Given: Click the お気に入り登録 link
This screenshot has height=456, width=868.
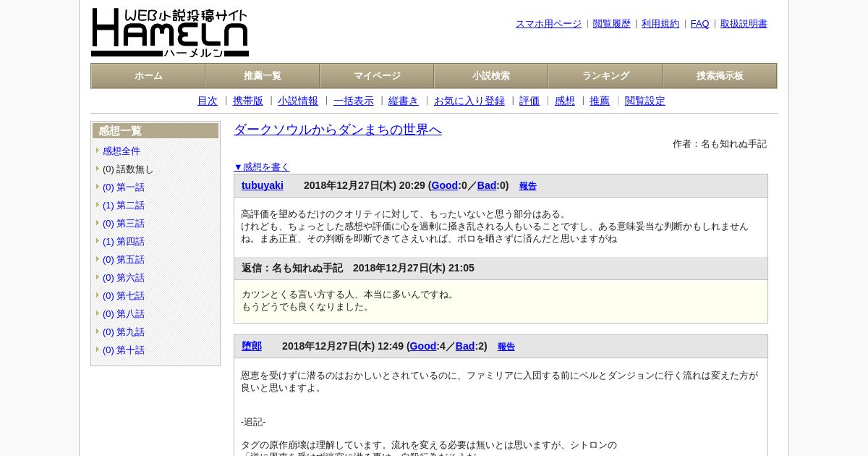Looking at the screenshot, I should click(469, 101).
